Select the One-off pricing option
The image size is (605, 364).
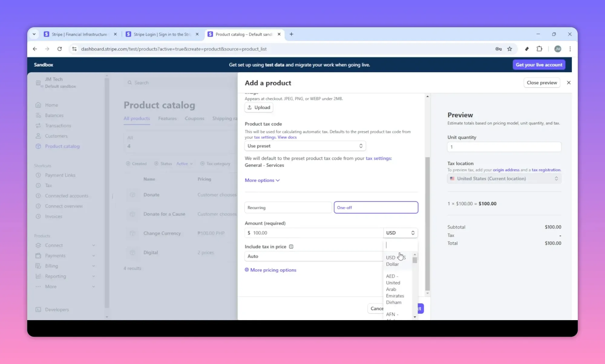point(375,207)
